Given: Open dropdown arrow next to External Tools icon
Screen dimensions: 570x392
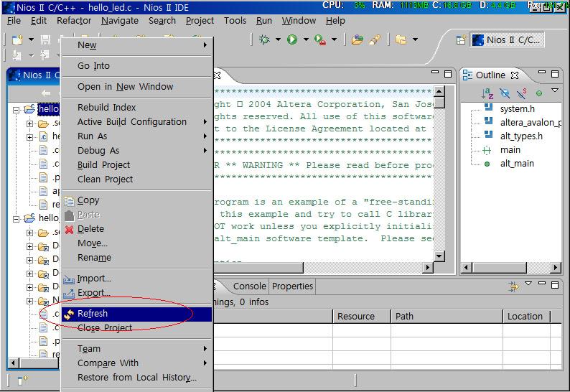Looking at the screenshot, I should point(334,39).
